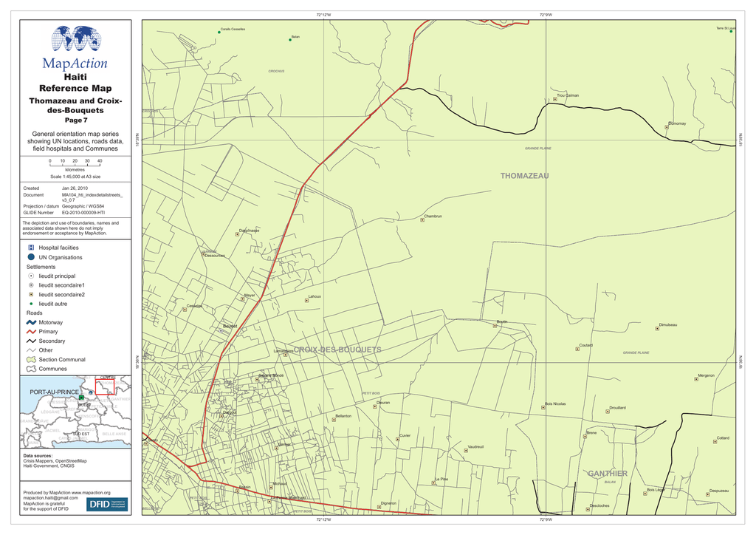
Task: Click the 'Drouillard' settlement label
Action: 618,408
